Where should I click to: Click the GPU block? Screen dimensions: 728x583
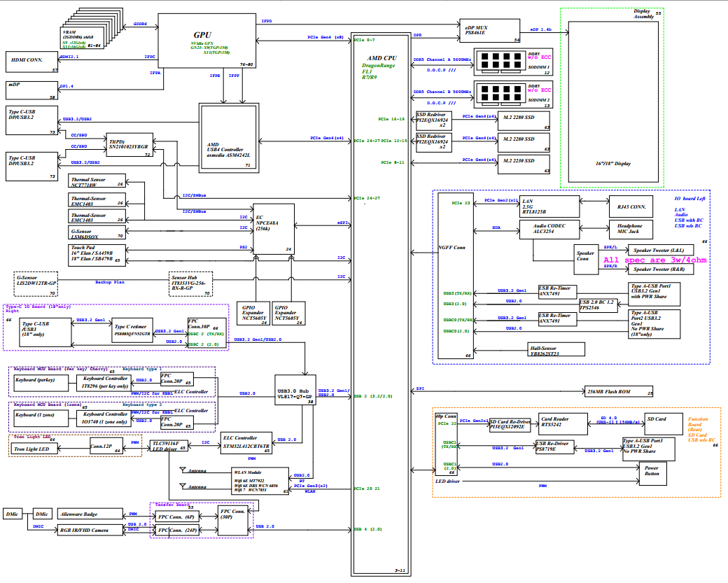(206, 41)
